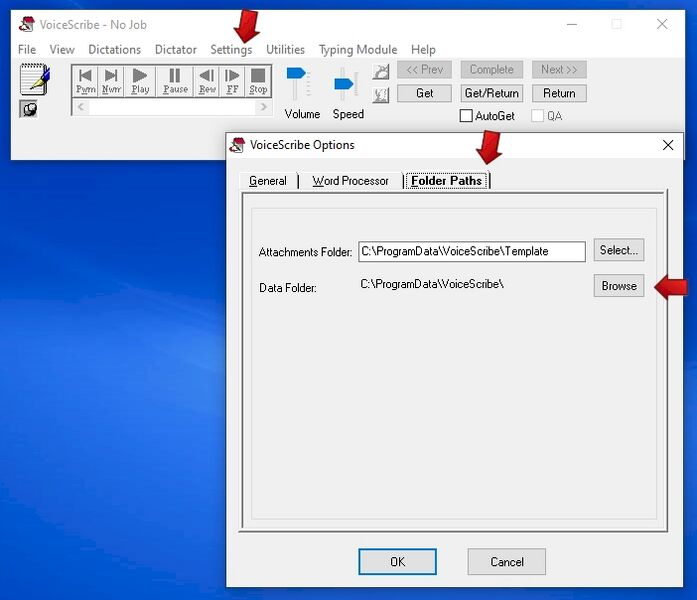Click the Get/Return button

coord(492,93)
